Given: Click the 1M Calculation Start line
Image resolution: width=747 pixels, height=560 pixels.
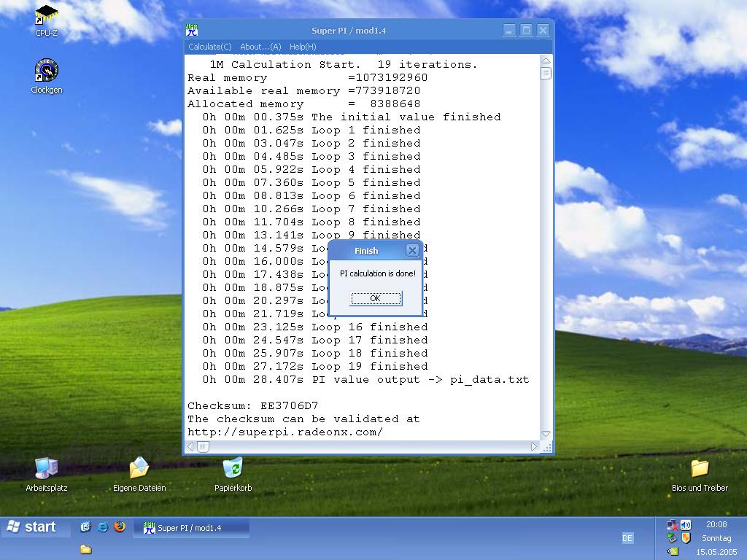Looking at the screenshot, I should [x=343, y=64].
